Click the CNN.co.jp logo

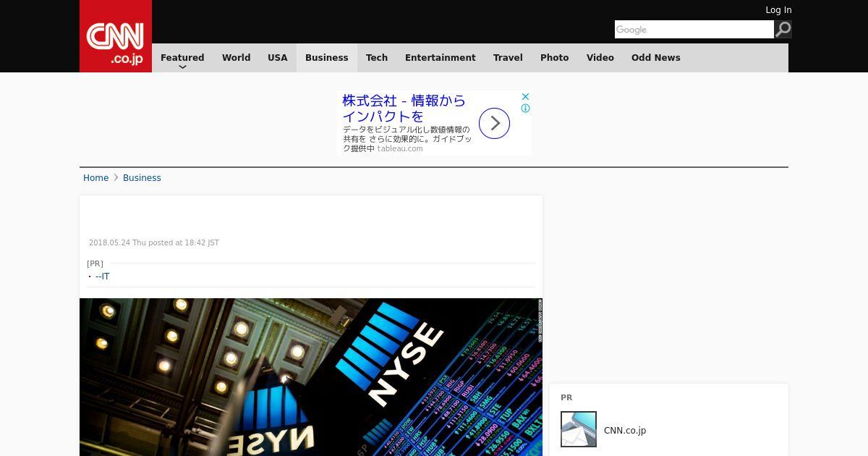(116, 36)
